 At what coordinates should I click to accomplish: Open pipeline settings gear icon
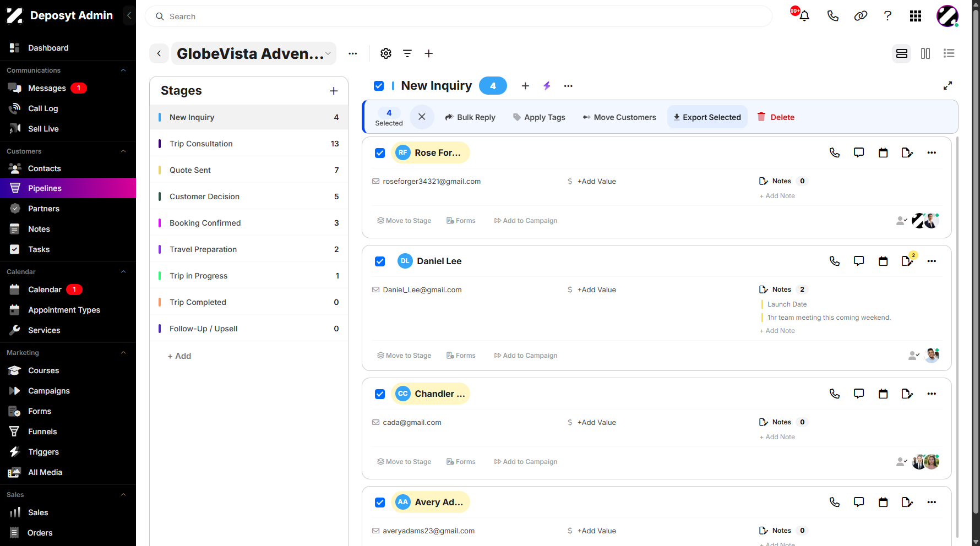386,53
